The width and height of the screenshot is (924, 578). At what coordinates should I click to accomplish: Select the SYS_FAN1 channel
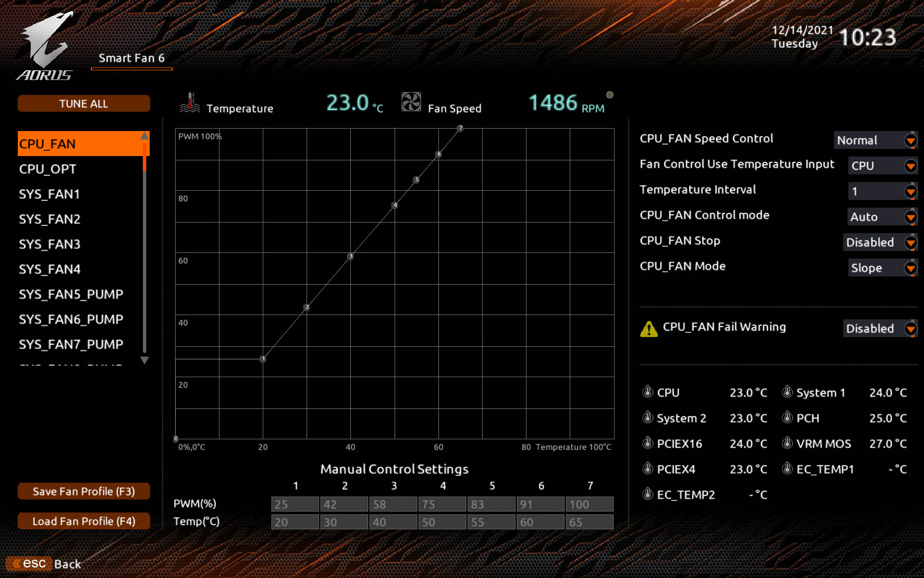click(x=49, y=193)
